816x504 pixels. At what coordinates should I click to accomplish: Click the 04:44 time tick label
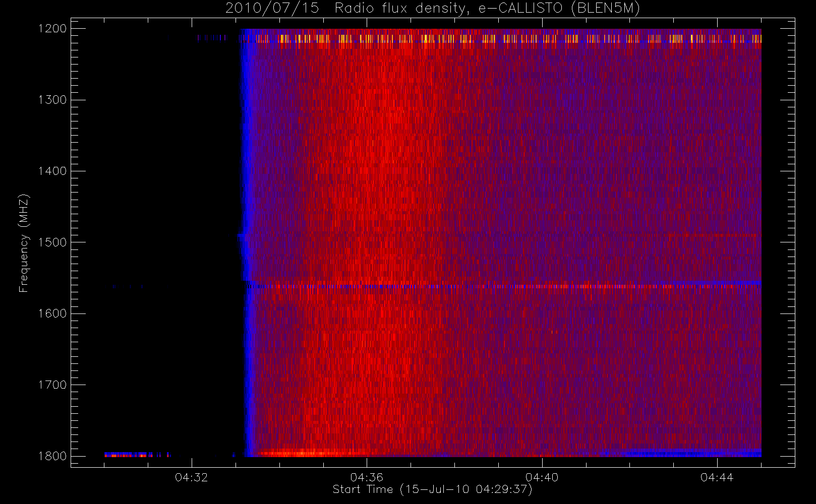pyautogui.click(x=717, y=477)
